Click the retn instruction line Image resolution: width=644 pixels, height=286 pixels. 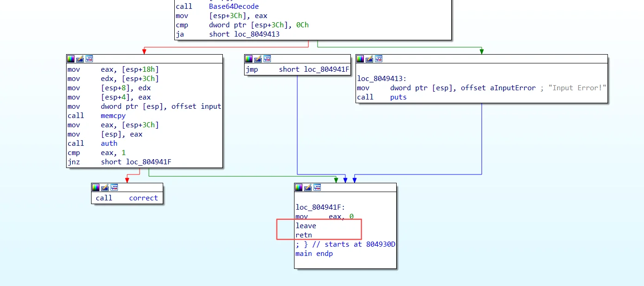(x=304, y=235)
